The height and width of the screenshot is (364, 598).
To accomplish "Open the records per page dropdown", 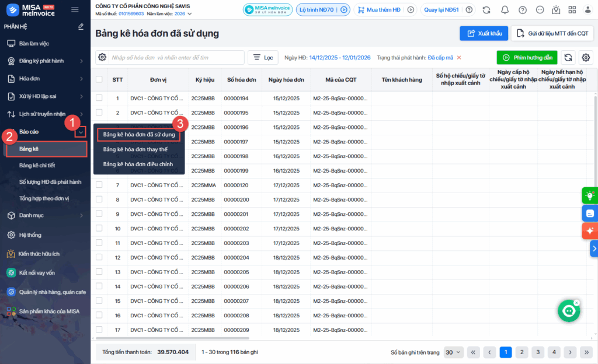I will point(453,352).
